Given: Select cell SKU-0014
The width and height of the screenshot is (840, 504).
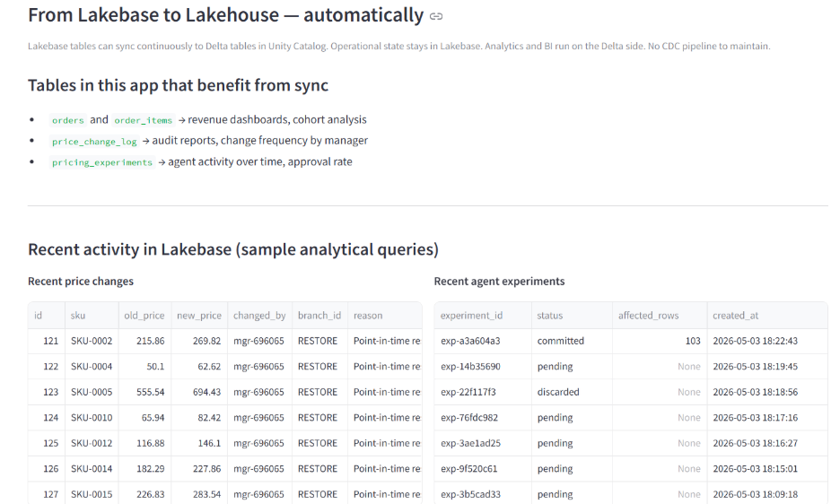Looking at the screenshot, I should click(92, 469).
